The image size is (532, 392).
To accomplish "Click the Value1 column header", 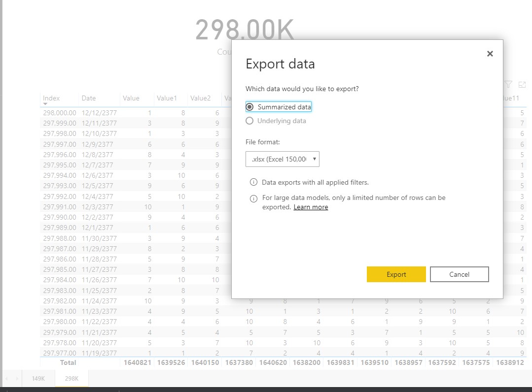I will click(x=167, y=98).
